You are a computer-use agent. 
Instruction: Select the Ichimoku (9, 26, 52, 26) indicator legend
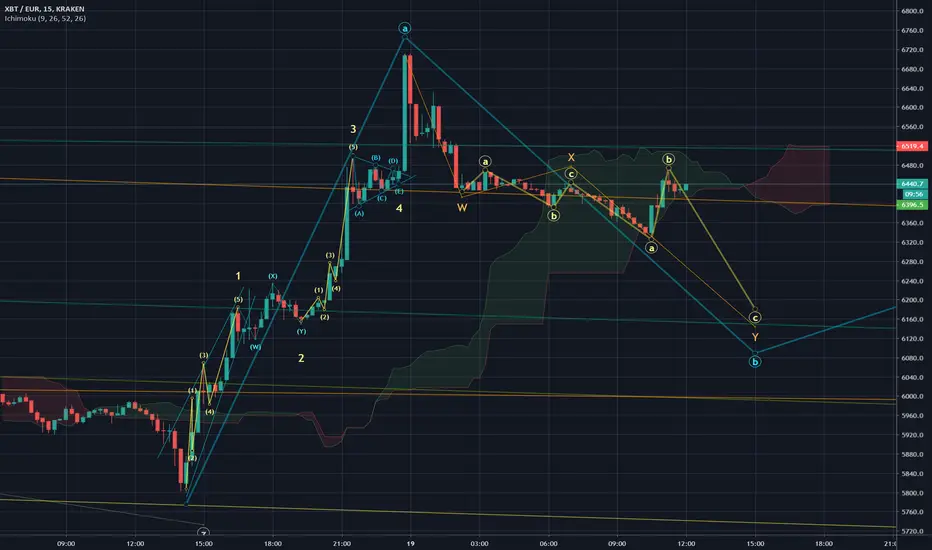coord(45,18)
